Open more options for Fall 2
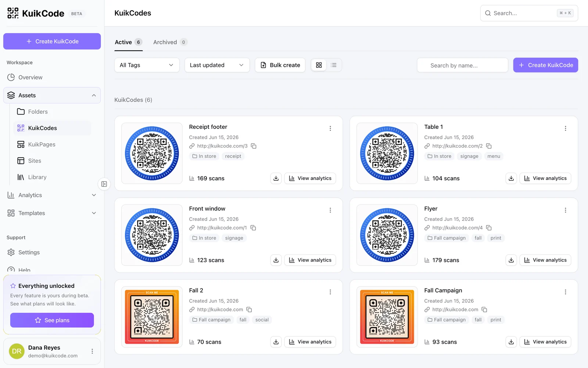Screen dimensions: 588x368 (330, 292)
